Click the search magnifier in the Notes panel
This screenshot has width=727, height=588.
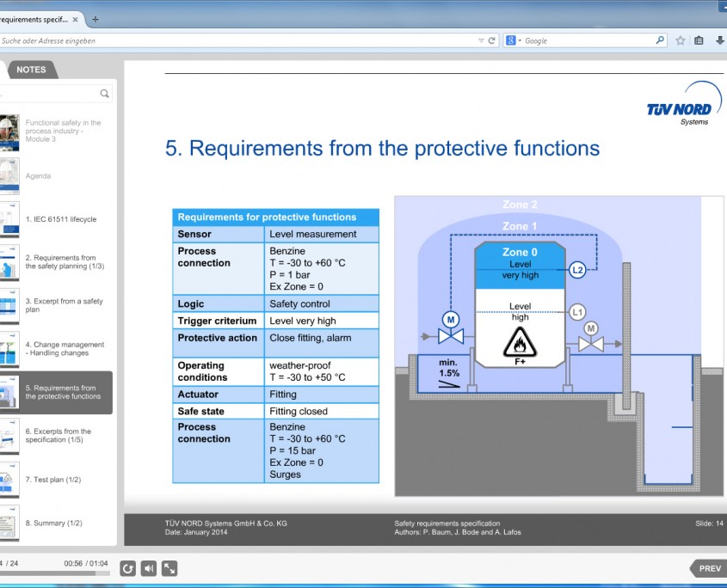pyautogui.click(x=104, y=93)
